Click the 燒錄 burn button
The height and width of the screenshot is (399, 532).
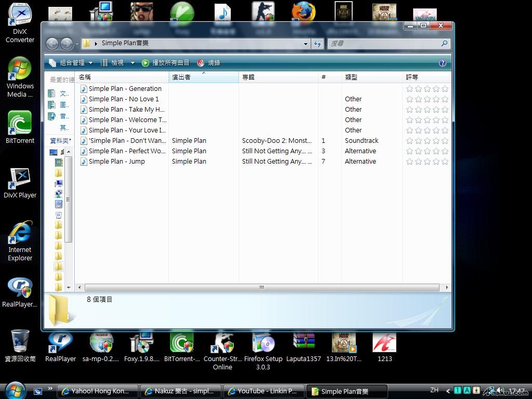[209, 63]
